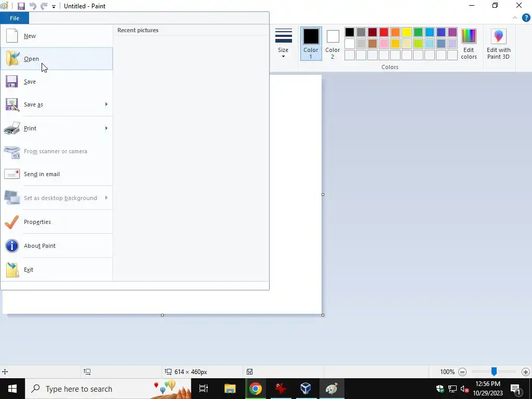This screenshot has height=399, width=532.
Task: Select Color 2 background swatch
Action: 332,44
